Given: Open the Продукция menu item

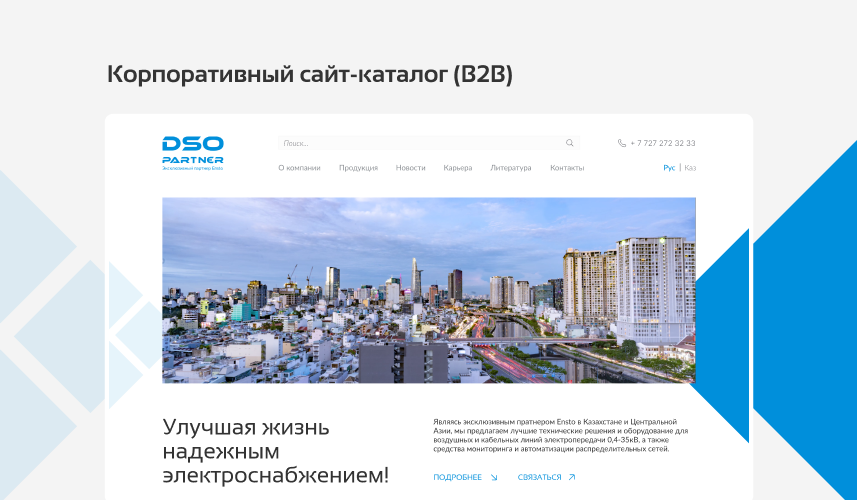Looking at the screenshot, I should point(359,168).
